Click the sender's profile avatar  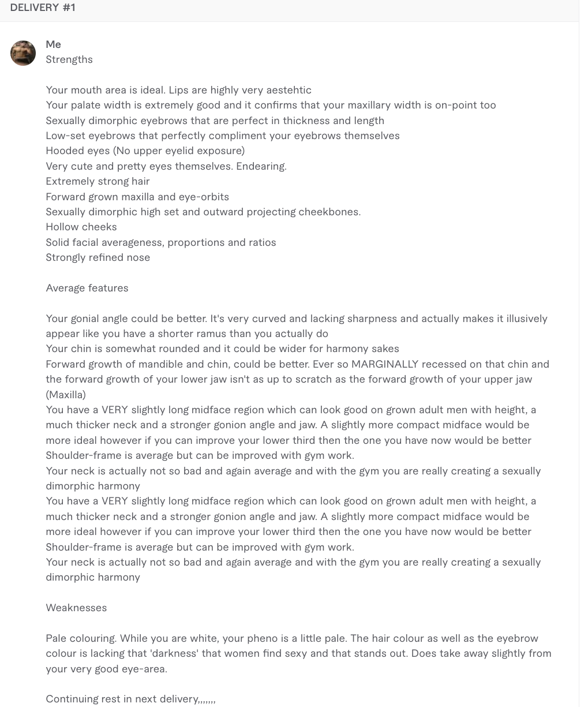(x=23, y=53)
